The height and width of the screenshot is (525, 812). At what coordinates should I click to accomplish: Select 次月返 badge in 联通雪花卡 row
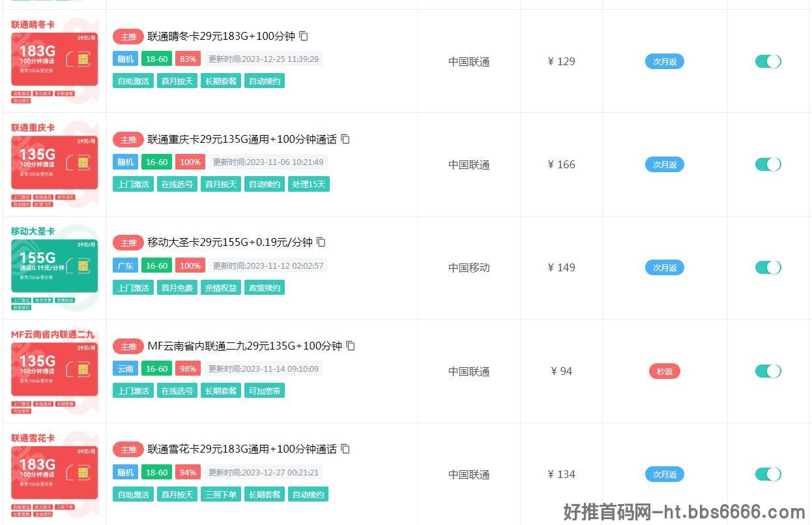click(665, 474)
